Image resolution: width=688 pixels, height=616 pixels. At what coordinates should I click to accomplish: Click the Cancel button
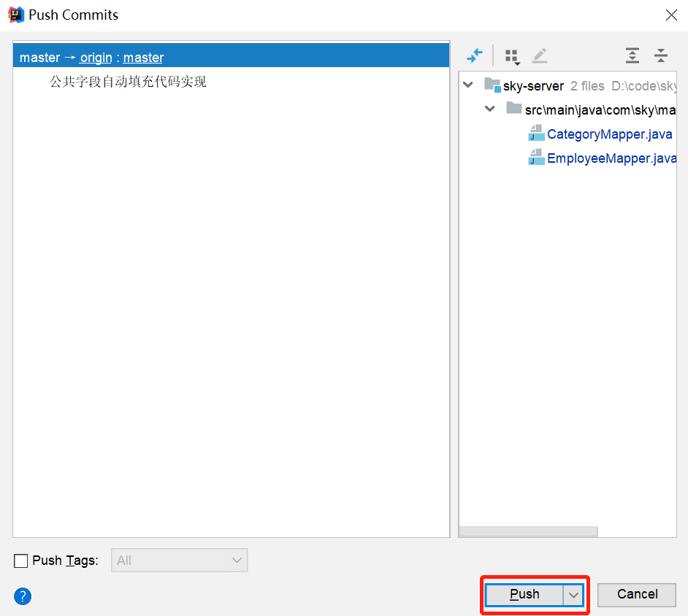(637, 595)
